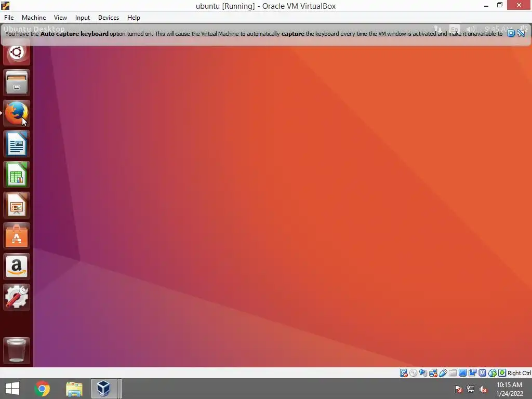The image size is (532, 399).
Task: Open System Settings from the launcher
Action: coord(16,297)
